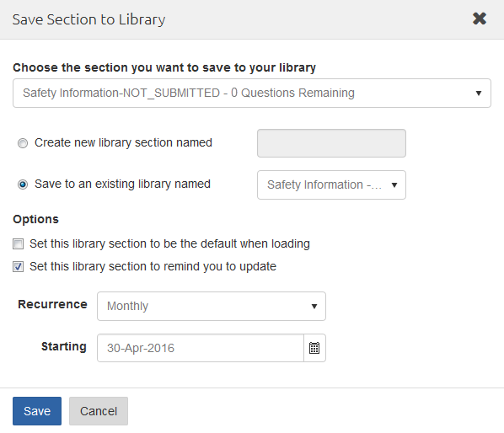Viewport: 504px width, 433px height.
Task: Close the Save Section to Library dialog
Action: pos(480,19)
